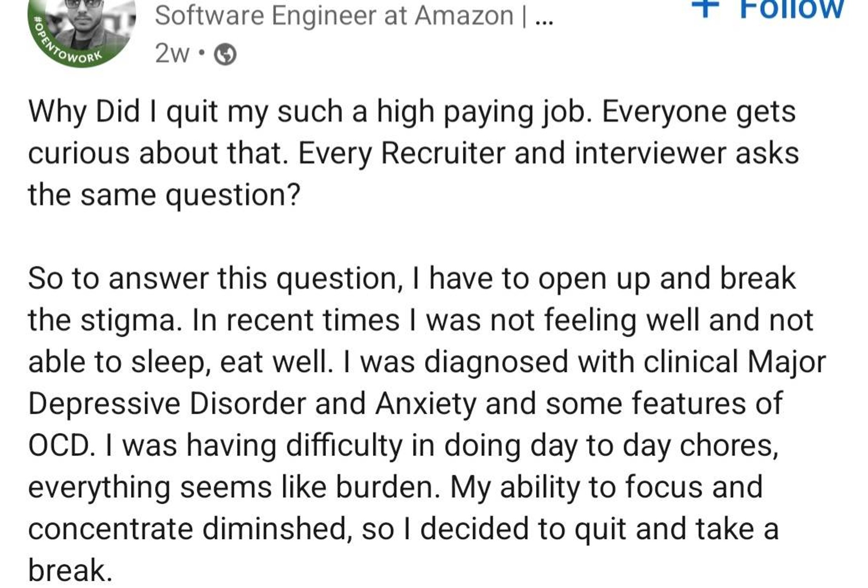868x588 pixels.
Task: Click the Follow button
Action: [x=768, y=8]
